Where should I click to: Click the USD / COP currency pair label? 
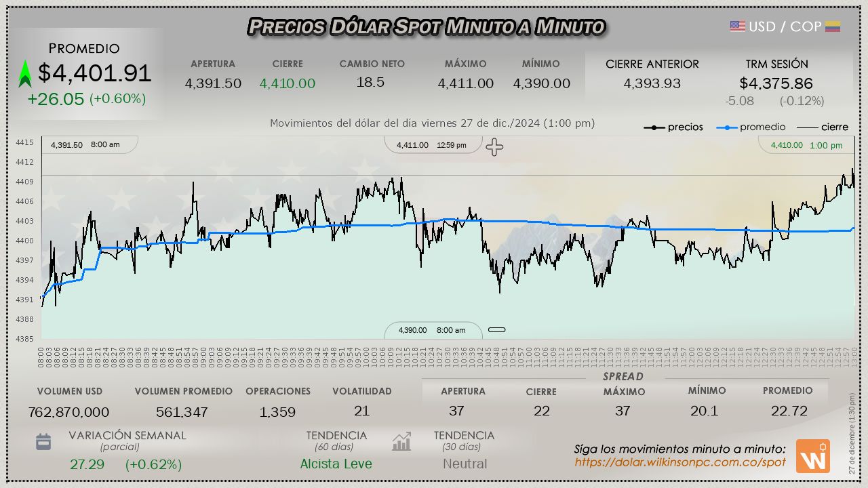(x=785, y=26)
